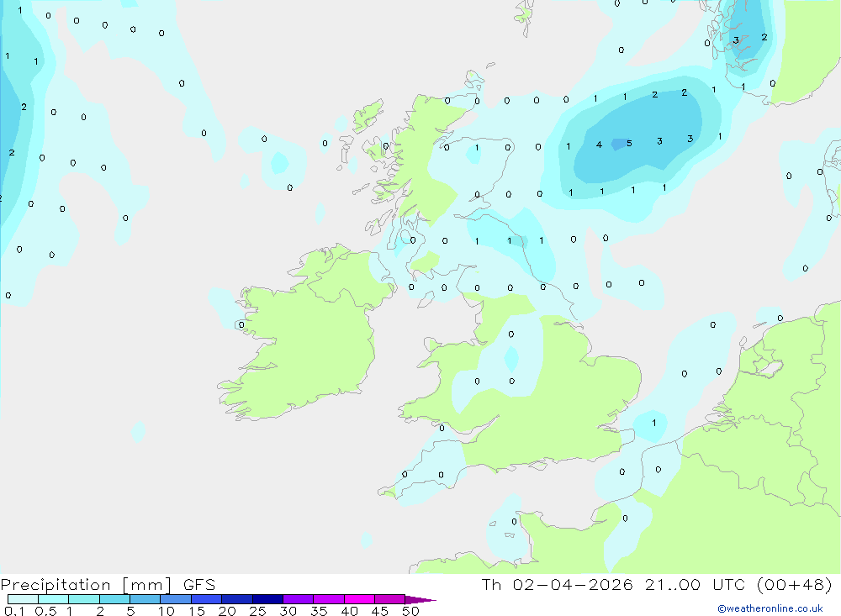The width and height of the screenshot is (841, 616).
Task: Click the "21..00" time text
Action: (673, 584)
